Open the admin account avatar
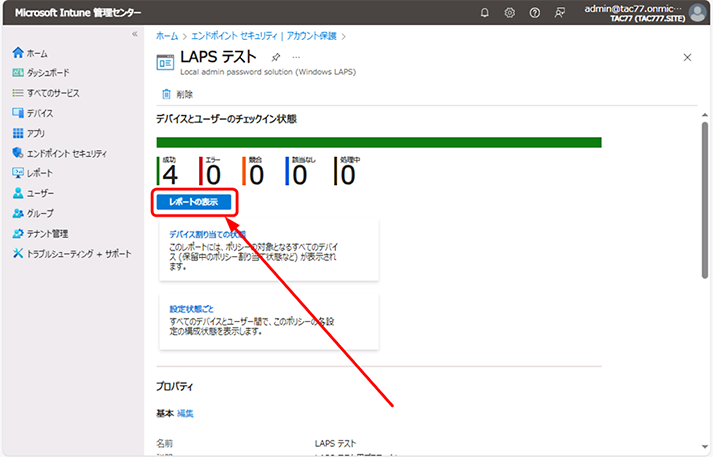Viewport: 713px width, 457px height. tap(698, 13)
